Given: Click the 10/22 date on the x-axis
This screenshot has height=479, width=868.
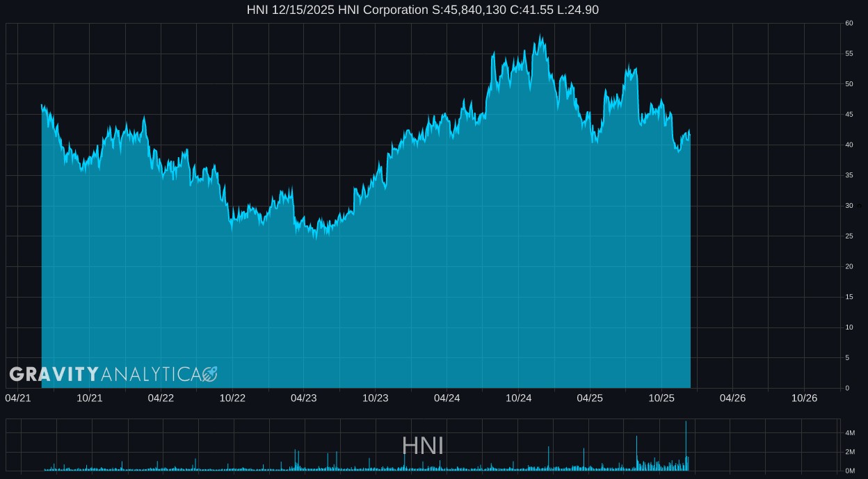Looking at the screenshot, I should point(232,398).
